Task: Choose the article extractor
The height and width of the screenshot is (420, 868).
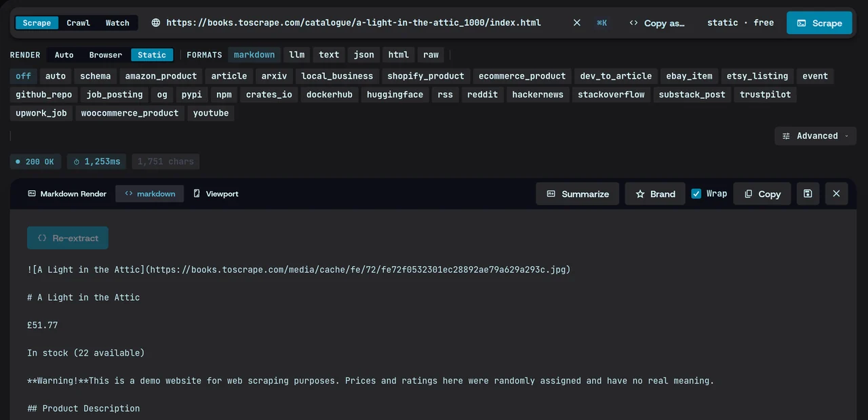Action: point(229,76)
